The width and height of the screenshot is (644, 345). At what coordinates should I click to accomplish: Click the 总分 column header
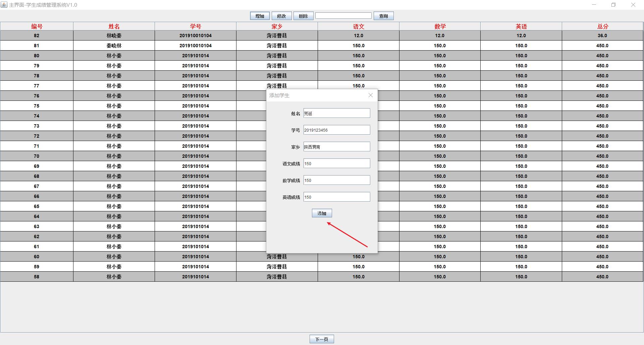pos(603,26)
